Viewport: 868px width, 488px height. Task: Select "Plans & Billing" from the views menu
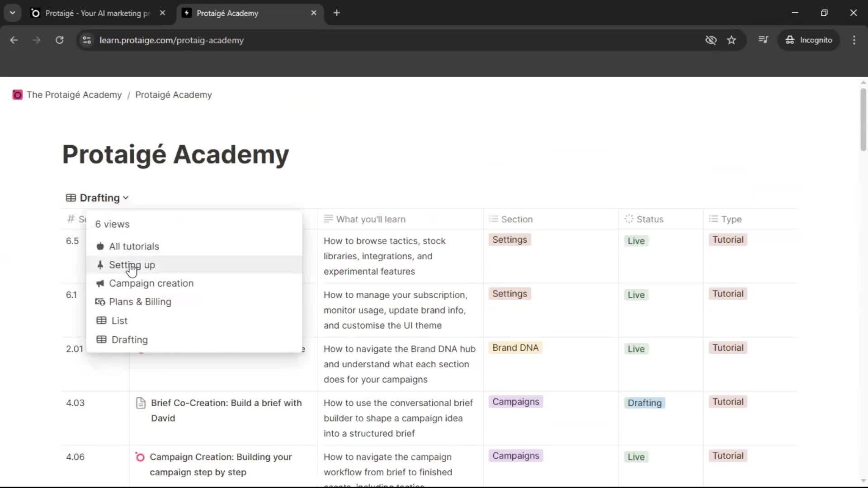[x=140, y=302]
